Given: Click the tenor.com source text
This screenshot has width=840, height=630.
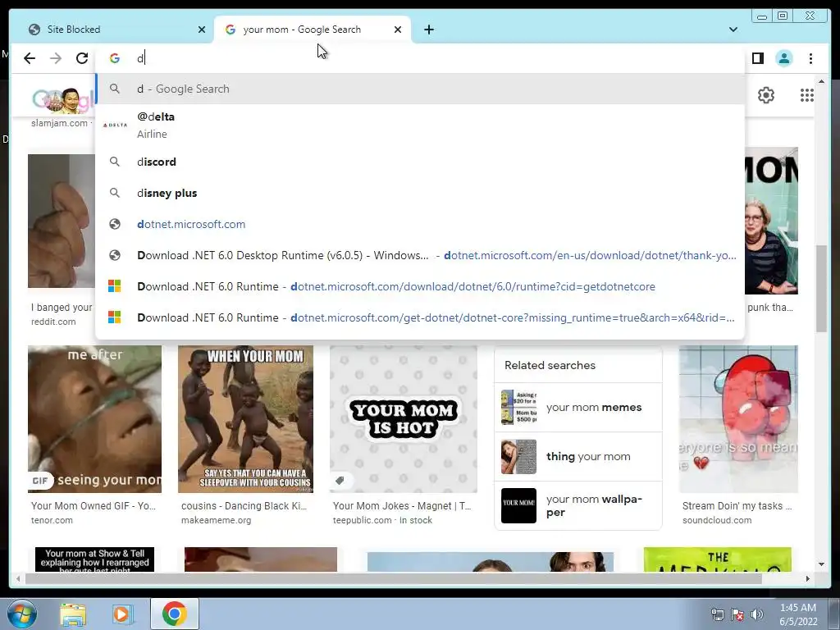Looking at the screenshot, I should coord(52,520).
